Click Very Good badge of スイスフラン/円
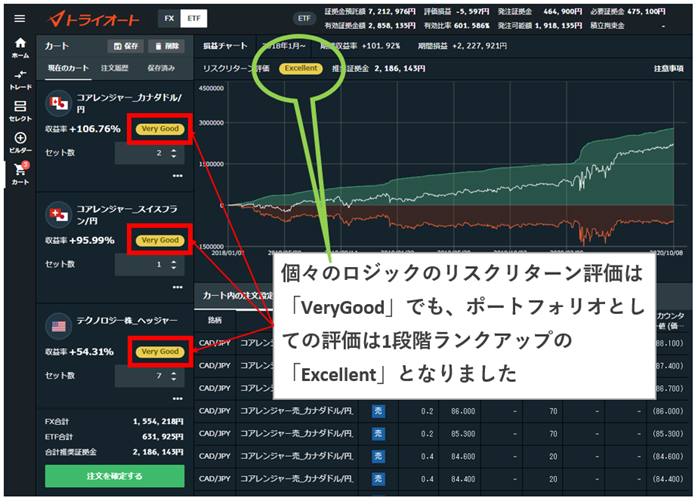The width and height of the screenshot is (698, 501). point(160,240)
